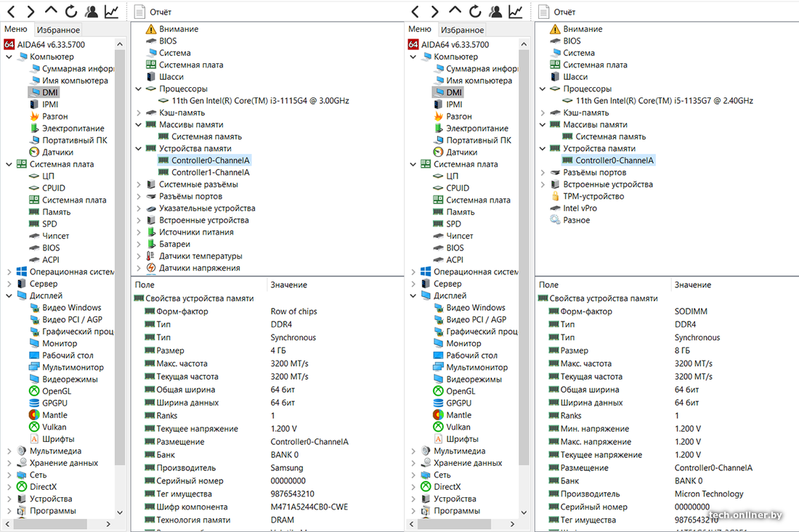799x532 pixels.
Task: Open Шрифты in the left window tree
Action: (x=52, y=439)
